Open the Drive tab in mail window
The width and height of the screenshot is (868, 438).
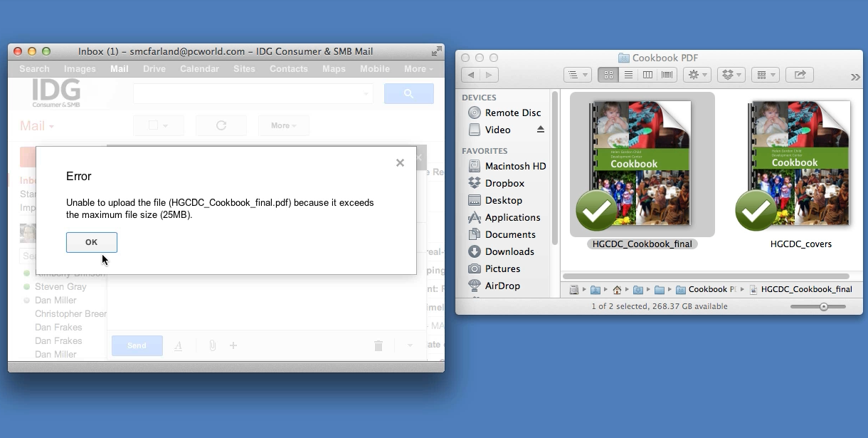(x=154, y=69)
